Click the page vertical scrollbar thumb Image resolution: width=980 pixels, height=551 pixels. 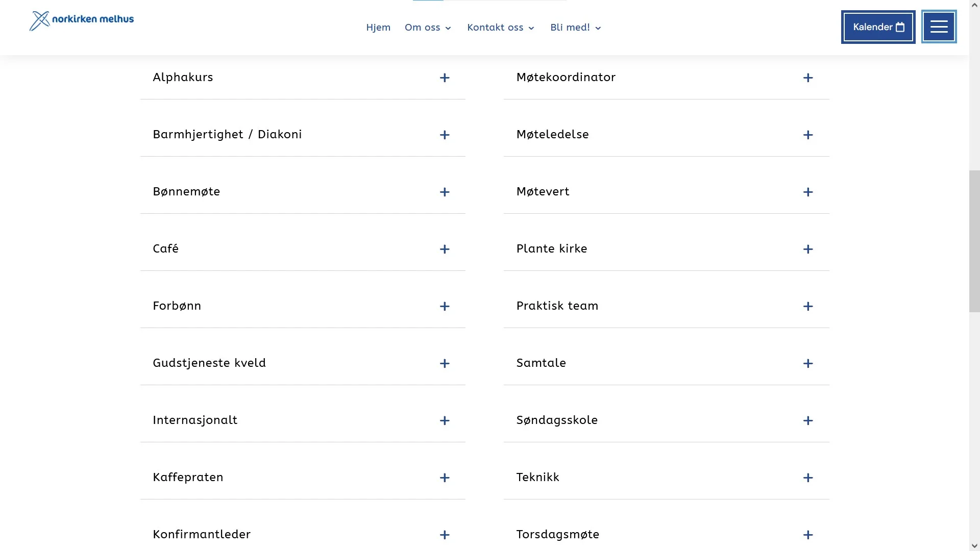click(x=974, y=241)
